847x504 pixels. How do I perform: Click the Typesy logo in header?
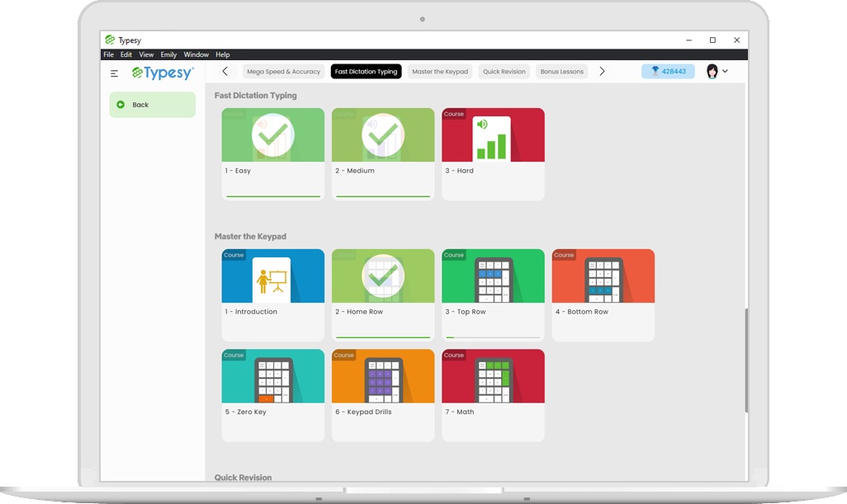(163, 73)
